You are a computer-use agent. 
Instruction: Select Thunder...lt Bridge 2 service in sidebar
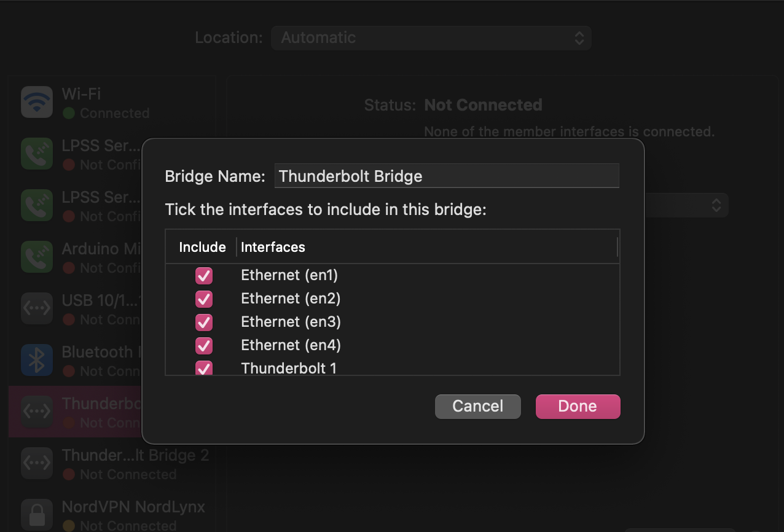click(112, 463)
